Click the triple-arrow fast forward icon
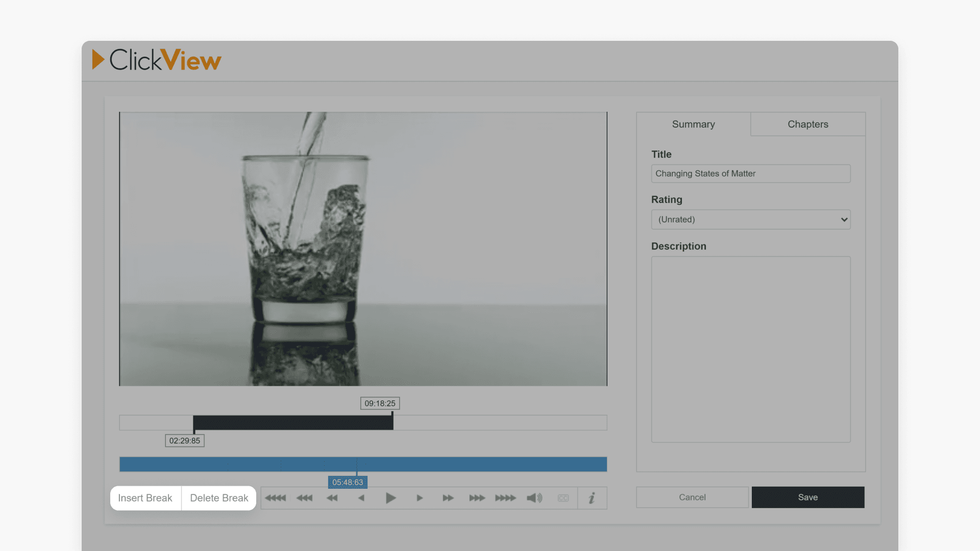 (x=477, y=498)
